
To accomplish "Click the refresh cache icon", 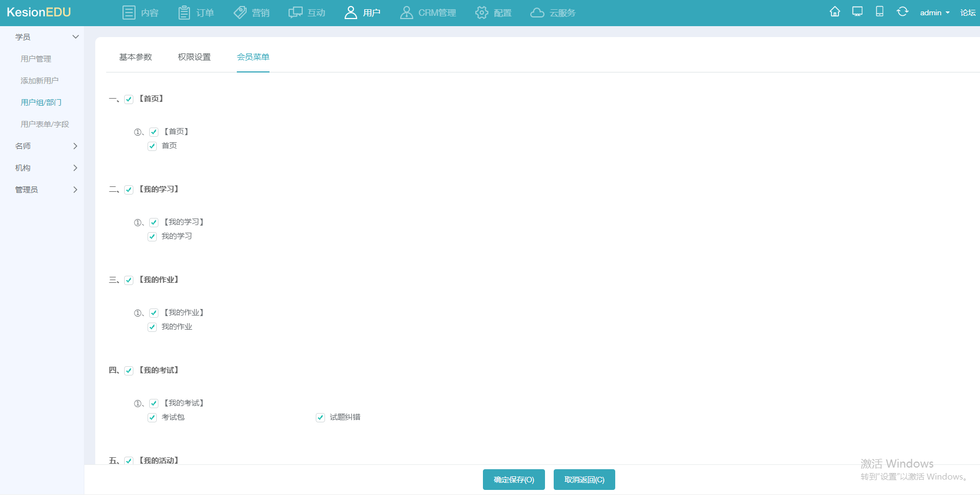I will (902, 12).
